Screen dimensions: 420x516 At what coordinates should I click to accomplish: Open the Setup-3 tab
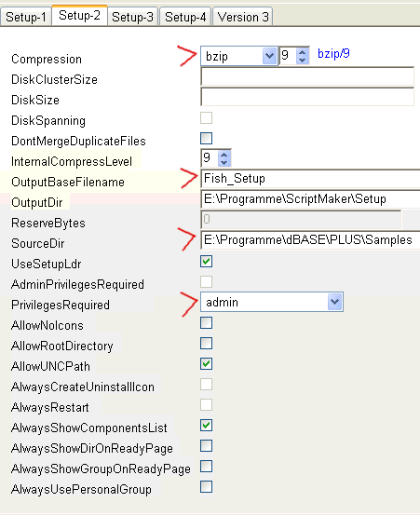click(132, 17)
